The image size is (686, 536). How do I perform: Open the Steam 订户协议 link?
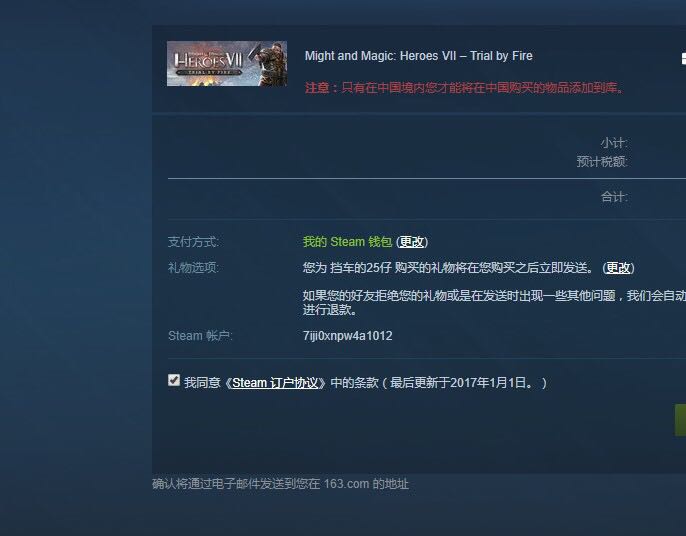tap(275, 383)
